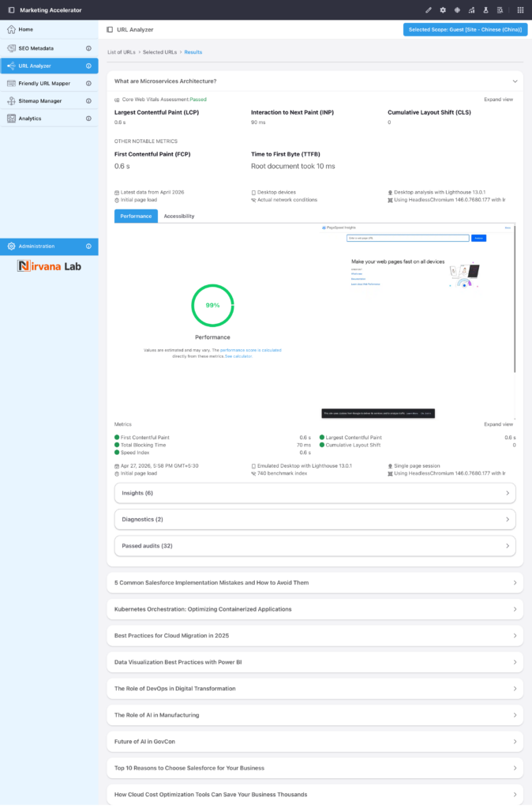This screenshot has height=809, width=532.
Task: Click the ruler icon in the top bar
Action: [429, 9]
